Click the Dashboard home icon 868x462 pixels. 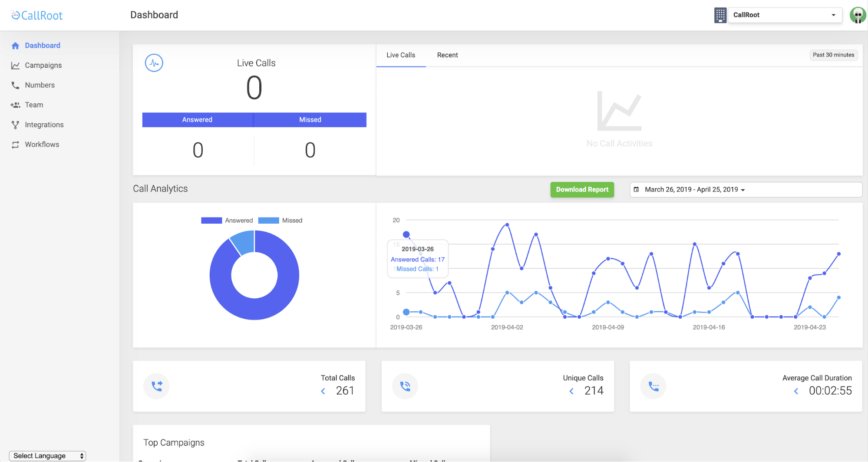coord(15,46)
